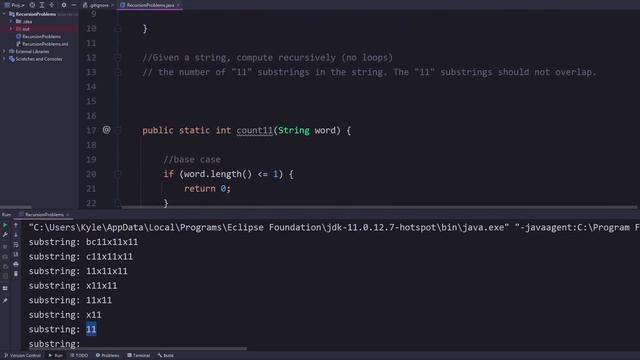Open Project panel settings gear
The image size is (640, 360).
(x=64, y=5)
